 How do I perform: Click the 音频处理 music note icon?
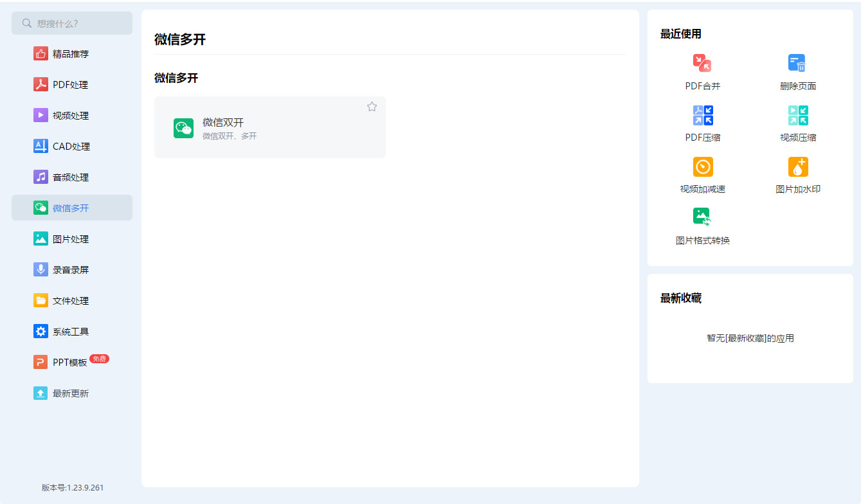41,177
